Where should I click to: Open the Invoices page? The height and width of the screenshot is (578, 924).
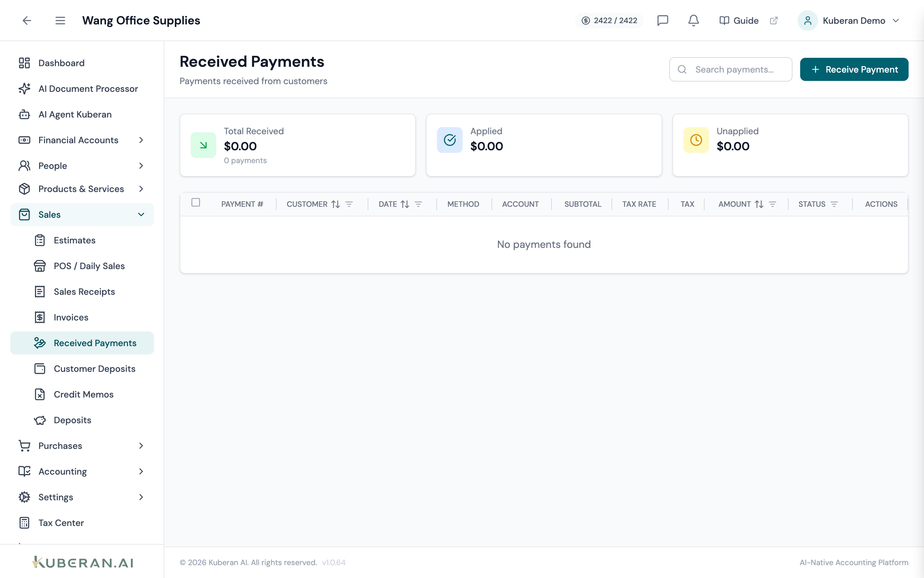pyautogui.click(x=82, y=317)
